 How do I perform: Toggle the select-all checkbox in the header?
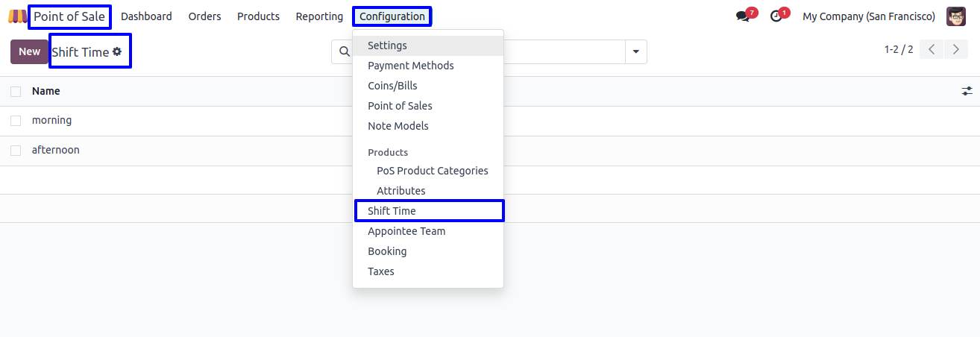click(16, 91)
